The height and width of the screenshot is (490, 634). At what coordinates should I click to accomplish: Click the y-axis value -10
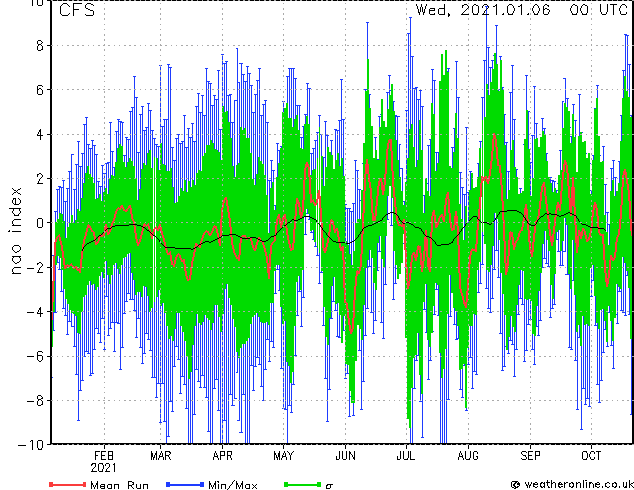click(31, 445)
